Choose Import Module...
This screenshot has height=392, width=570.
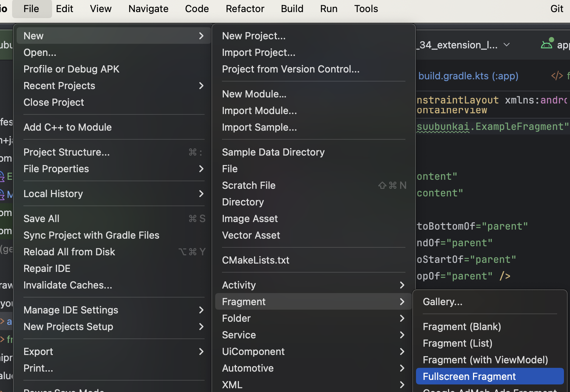click(x=313, y=111)
